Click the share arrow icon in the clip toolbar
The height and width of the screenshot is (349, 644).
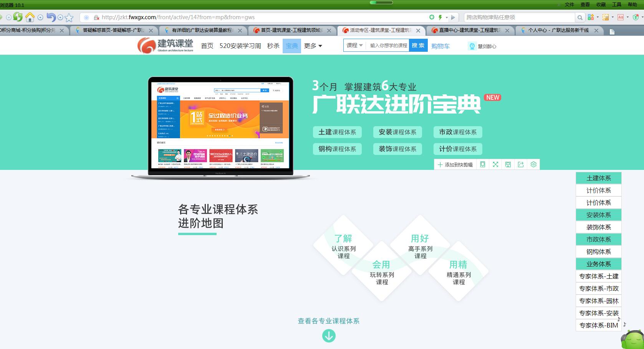521,165
